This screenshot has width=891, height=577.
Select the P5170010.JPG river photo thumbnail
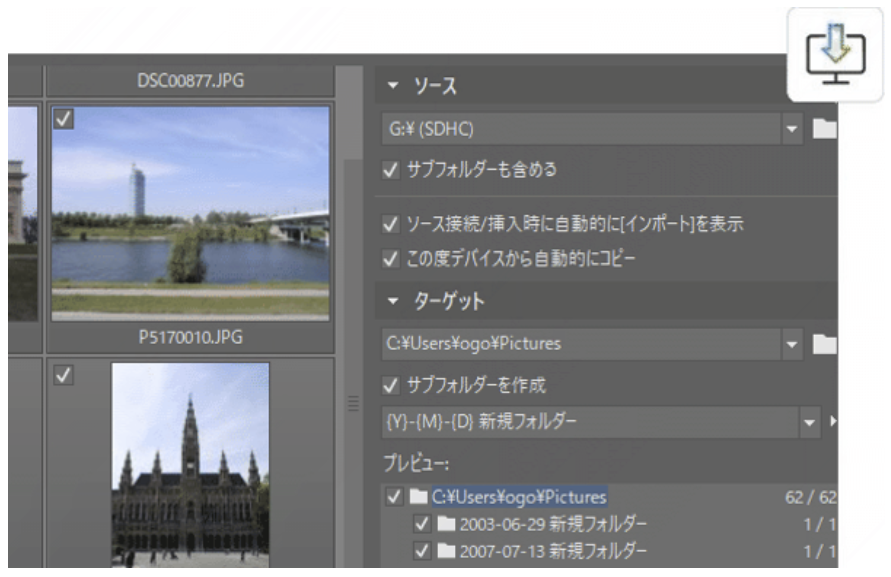(190, 212)
